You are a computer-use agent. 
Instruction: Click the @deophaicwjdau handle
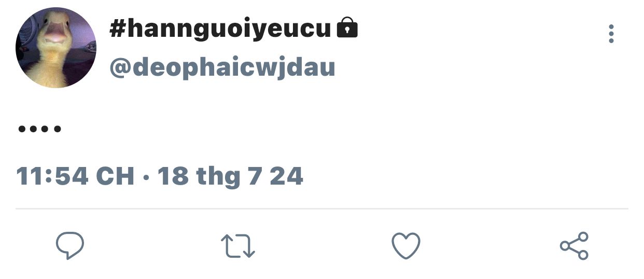click(222, 67)
